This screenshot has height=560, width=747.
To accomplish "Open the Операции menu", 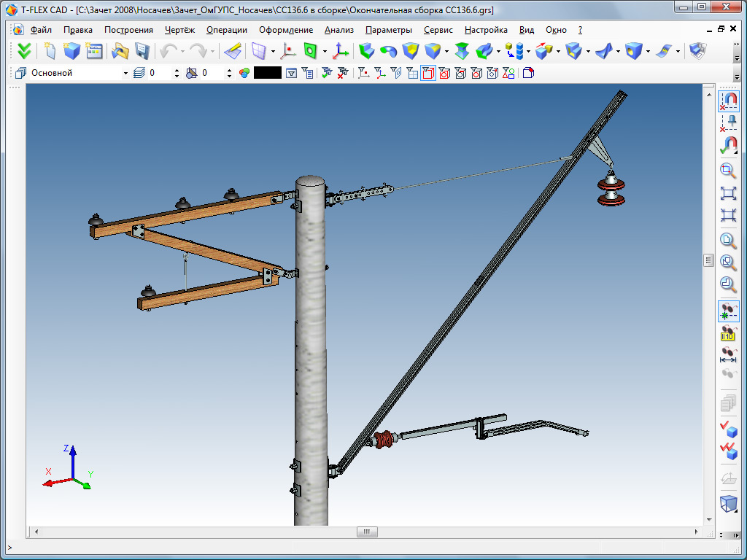I will 226,30.
